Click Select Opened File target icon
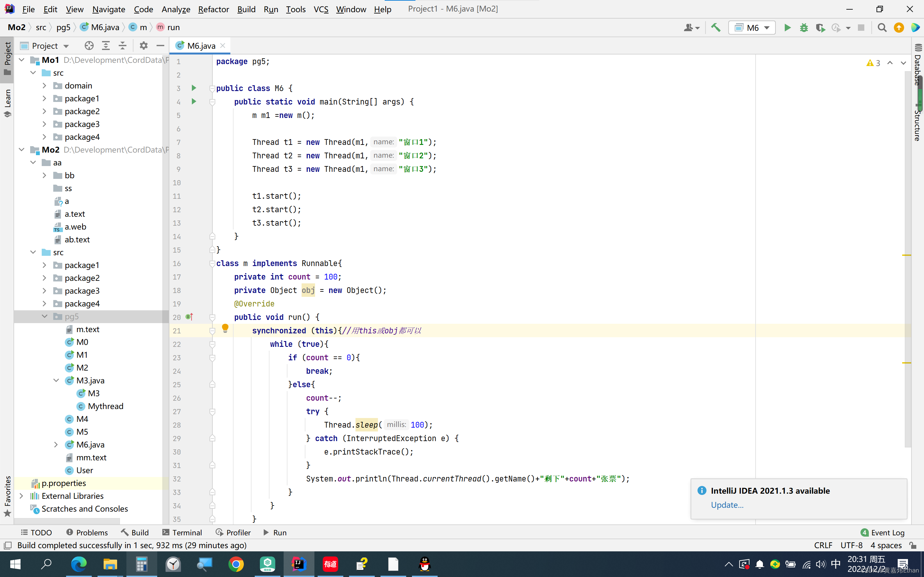The width and height of the screenshot is (924, 577). [89, 46]
